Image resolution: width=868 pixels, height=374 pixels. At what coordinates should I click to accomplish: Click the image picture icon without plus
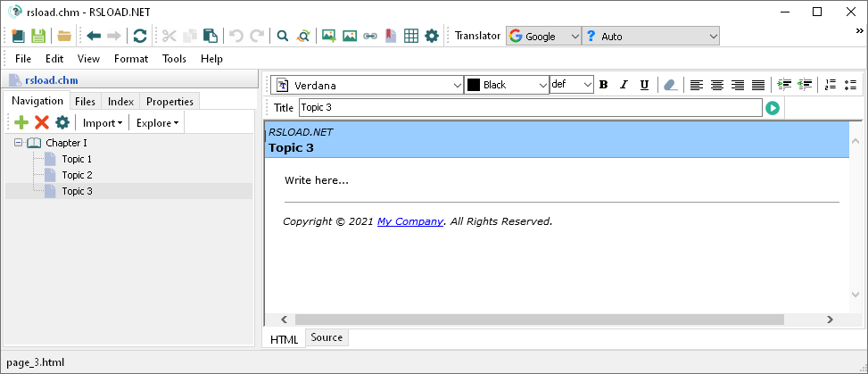click(350, 36)
